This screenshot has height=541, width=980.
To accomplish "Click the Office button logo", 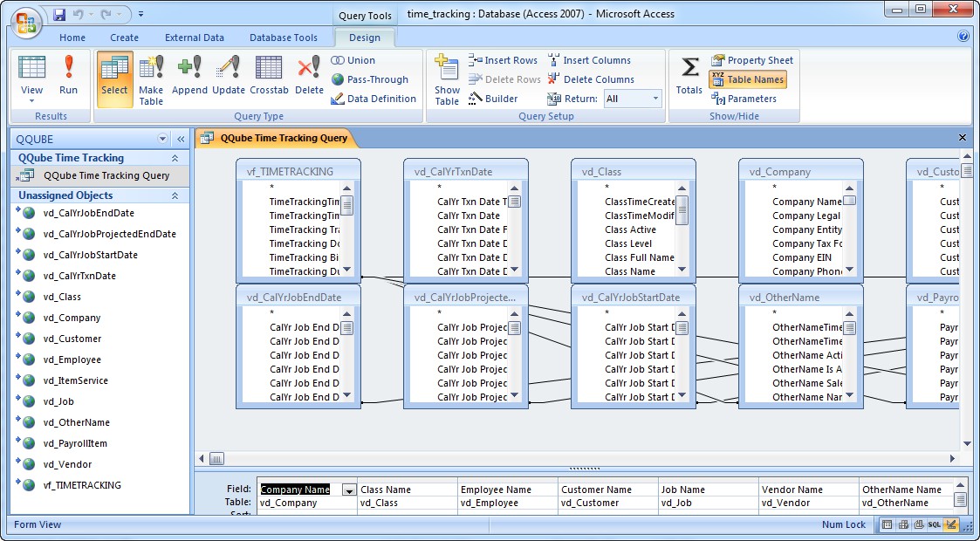I will point(26,23).
